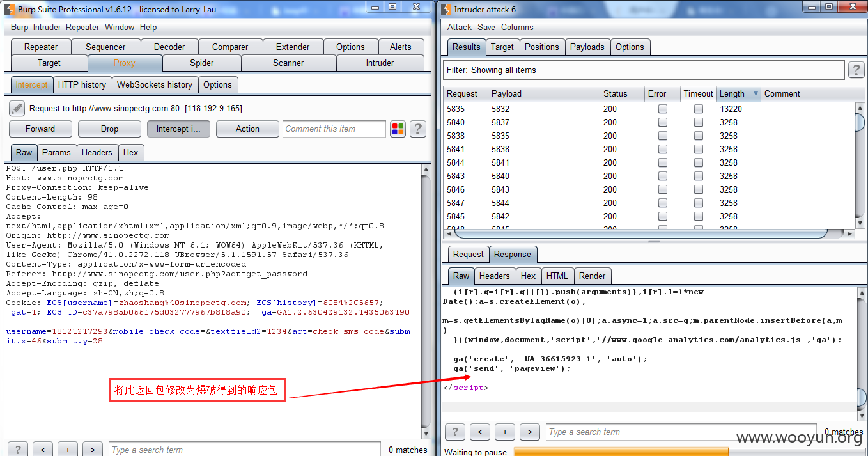Open the Payloads tab in Intruder attack
Viewport: 868px width, 456px height.
coord(587,47)
